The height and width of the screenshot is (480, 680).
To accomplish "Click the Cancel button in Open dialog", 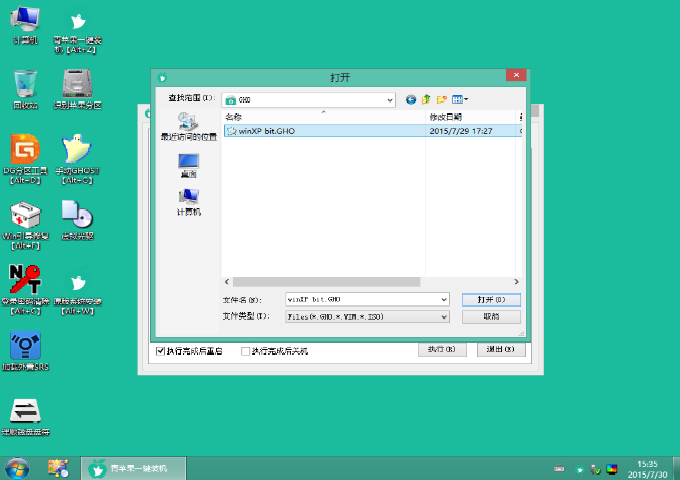I will coord(491,316).
